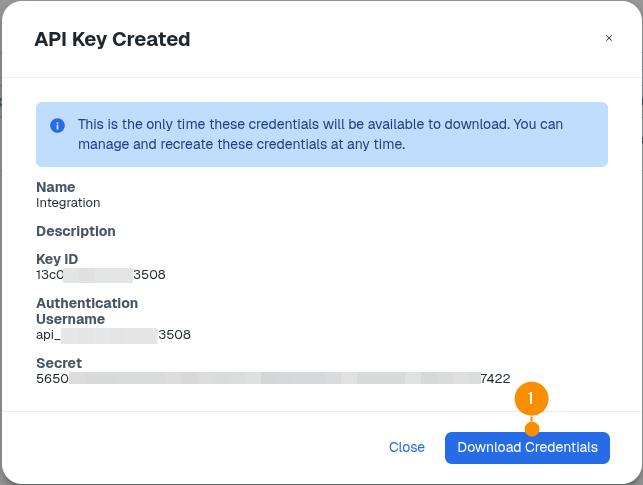Click the blue info icon in banner
643x485 pixels.
[x=58, y=125]
